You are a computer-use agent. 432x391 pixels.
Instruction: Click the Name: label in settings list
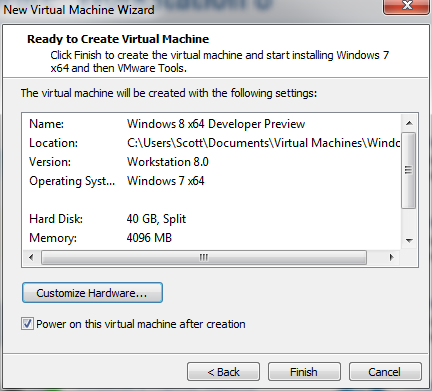tap(46, 124)
